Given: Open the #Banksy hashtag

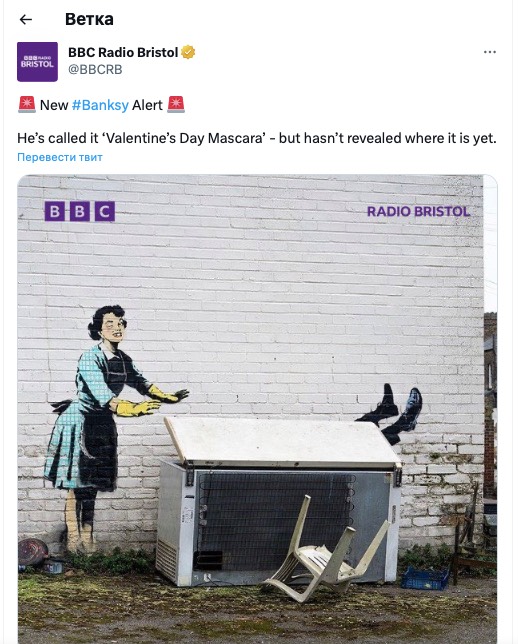Looking at the screenshot, I should tap(100, 105).
